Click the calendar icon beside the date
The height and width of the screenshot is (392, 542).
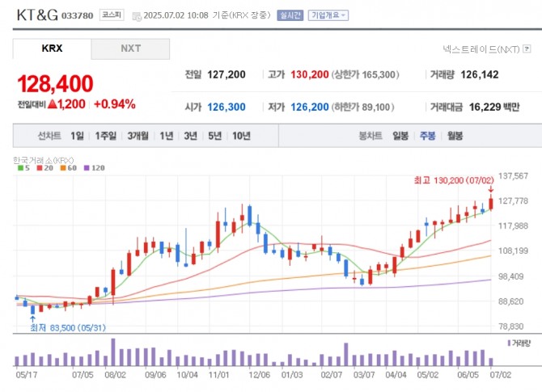point(137,16)
